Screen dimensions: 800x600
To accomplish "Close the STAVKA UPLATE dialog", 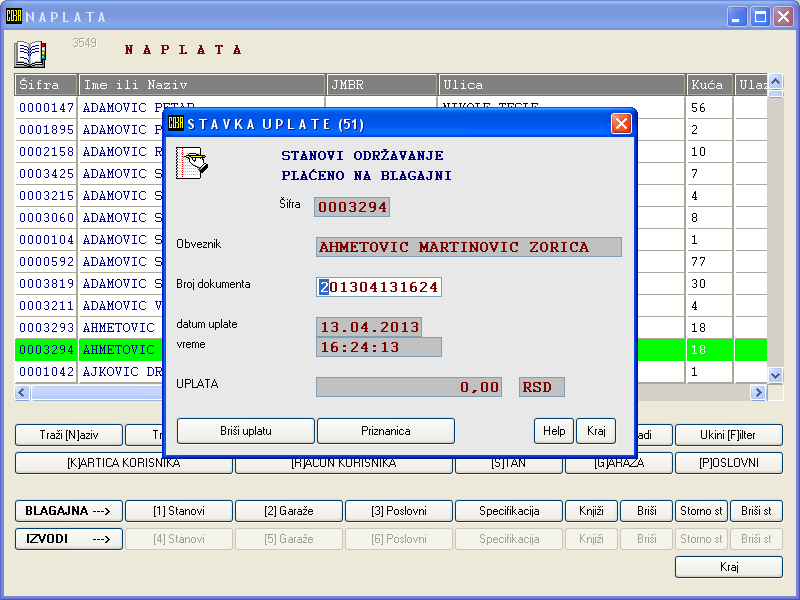I will click(x=621, y=123).
